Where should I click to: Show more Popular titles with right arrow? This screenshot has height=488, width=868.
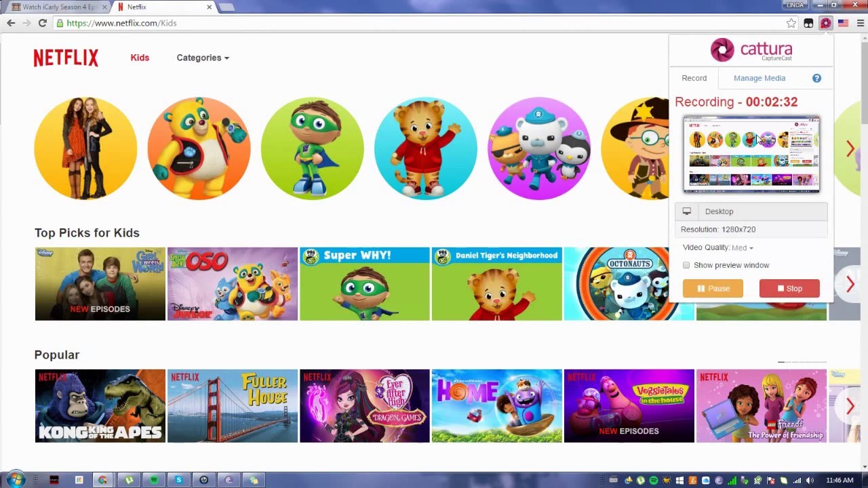[x=850, y=406]
